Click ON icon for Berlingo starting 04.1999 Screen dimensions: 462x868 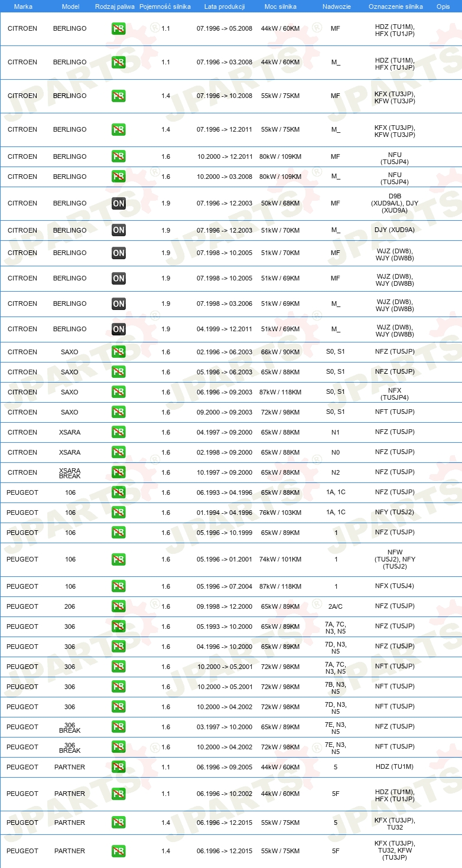click(119, 329)
